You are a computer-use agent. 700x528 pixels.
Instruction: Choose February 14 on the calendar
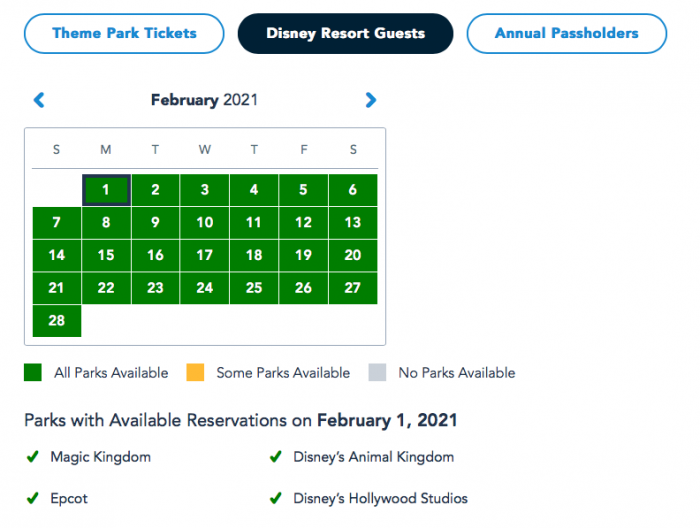click(57, 255)
